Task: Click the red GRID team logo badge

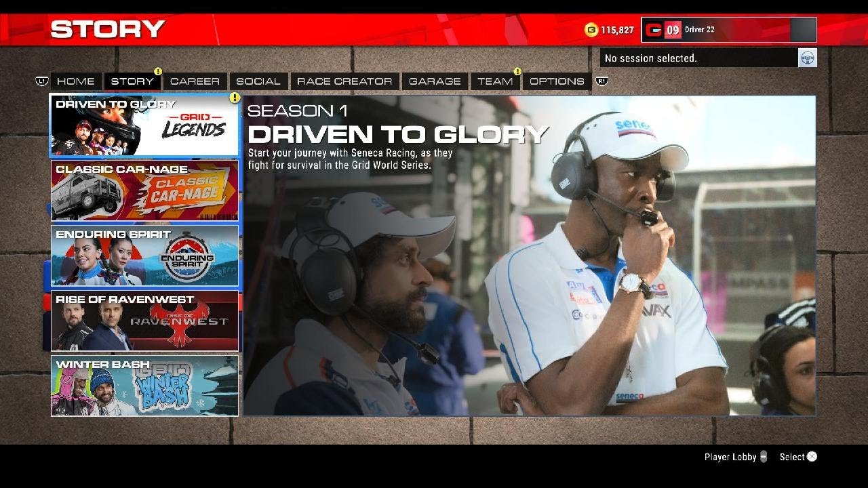Action: pos(654,30)
